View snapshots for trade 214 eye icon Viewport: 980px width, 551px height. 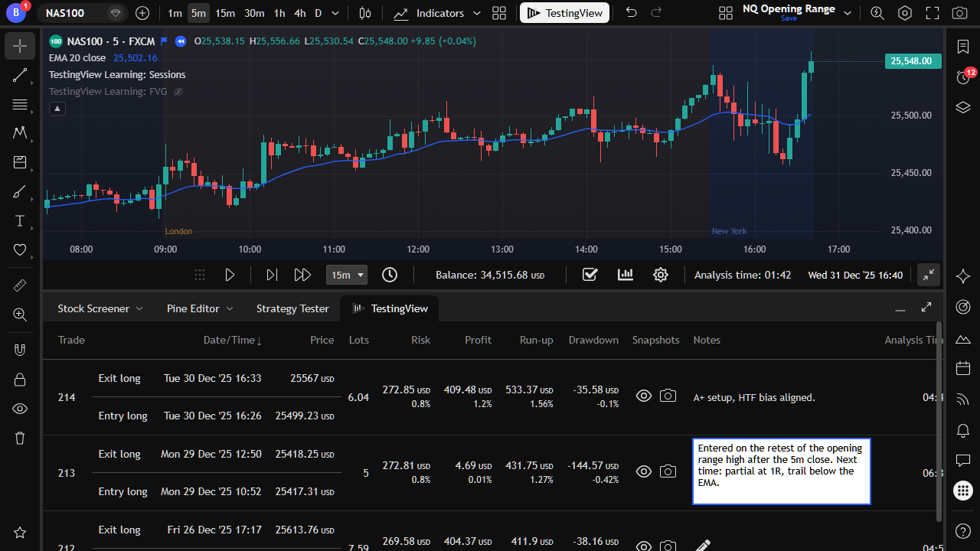pos(644,396)
